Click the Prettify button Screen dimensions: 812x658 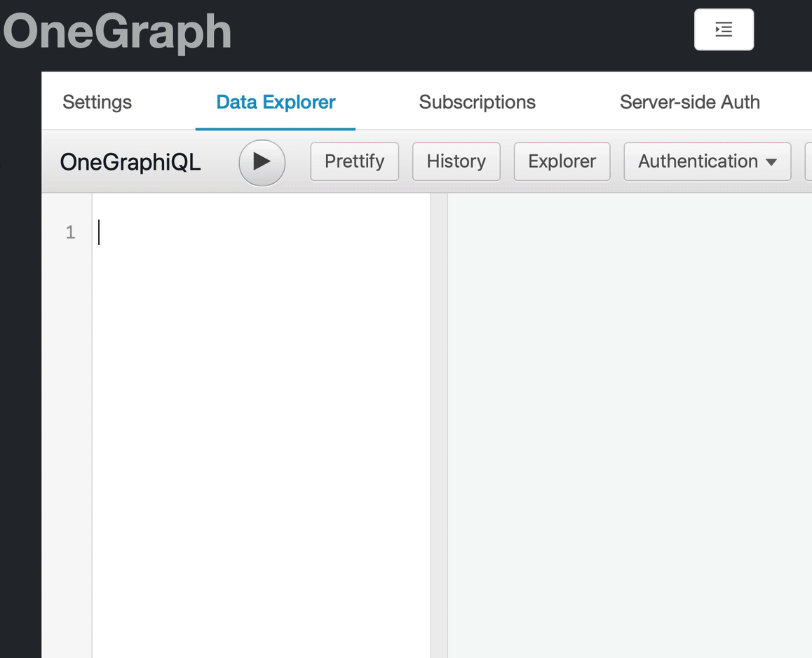click(354, 161)
